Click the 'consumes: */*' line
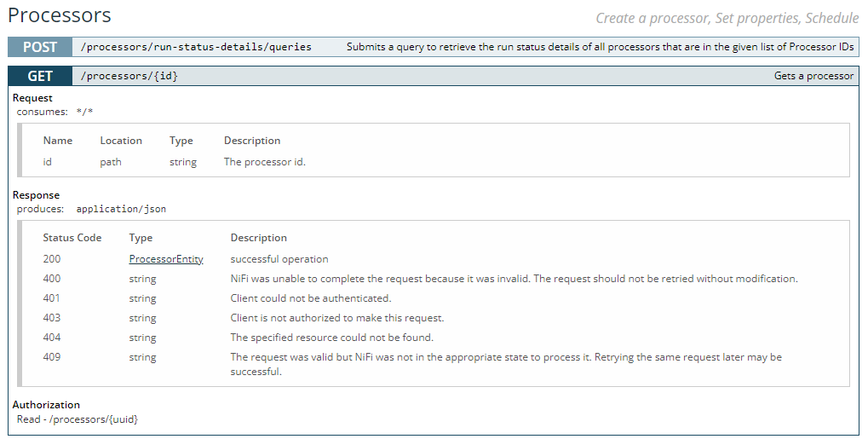 pyautogui.click(x=55, y=112)
